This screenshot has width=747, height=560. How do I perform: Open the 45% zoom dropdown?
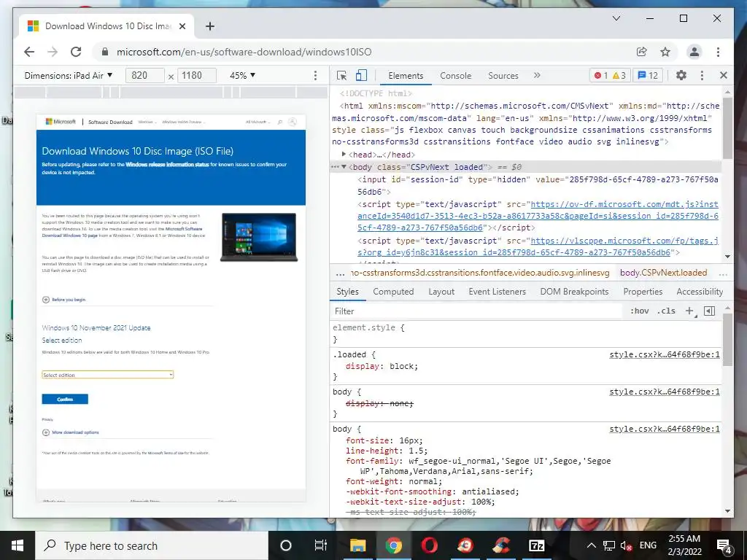pyautogui.click(x=242, y=75)
